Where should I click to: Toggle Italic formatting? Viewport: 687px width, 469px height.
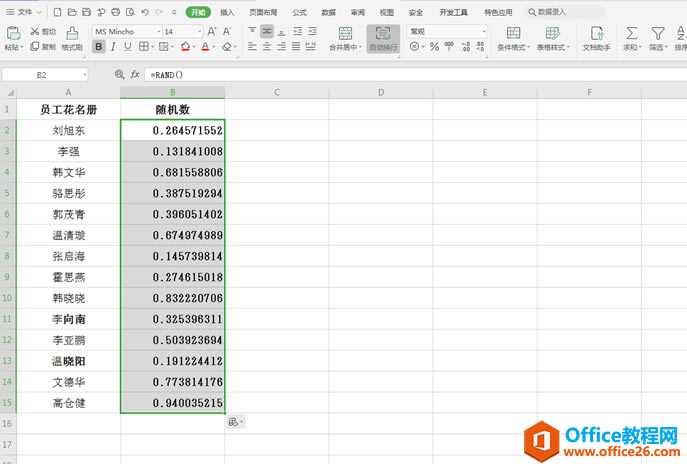click(x=113, y=46)
